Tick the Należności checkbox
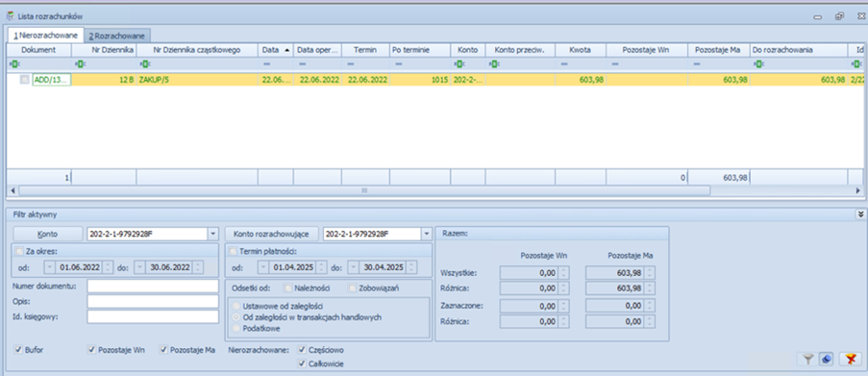 pyautogui.click(x=287, y=288)
